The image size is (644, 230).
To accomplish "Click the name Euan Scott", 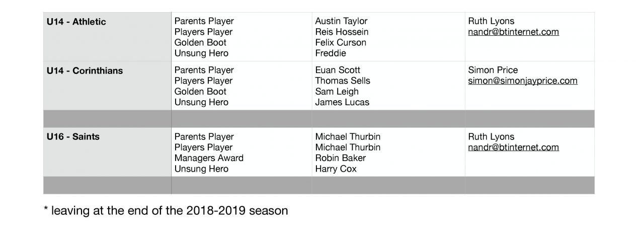I will point(338,70).
